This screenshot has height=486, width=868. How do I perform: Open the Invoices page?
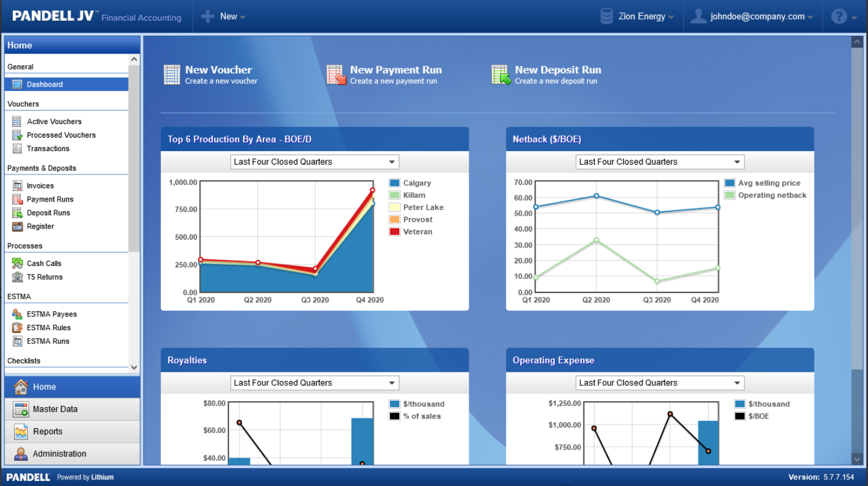pos(40,186)
